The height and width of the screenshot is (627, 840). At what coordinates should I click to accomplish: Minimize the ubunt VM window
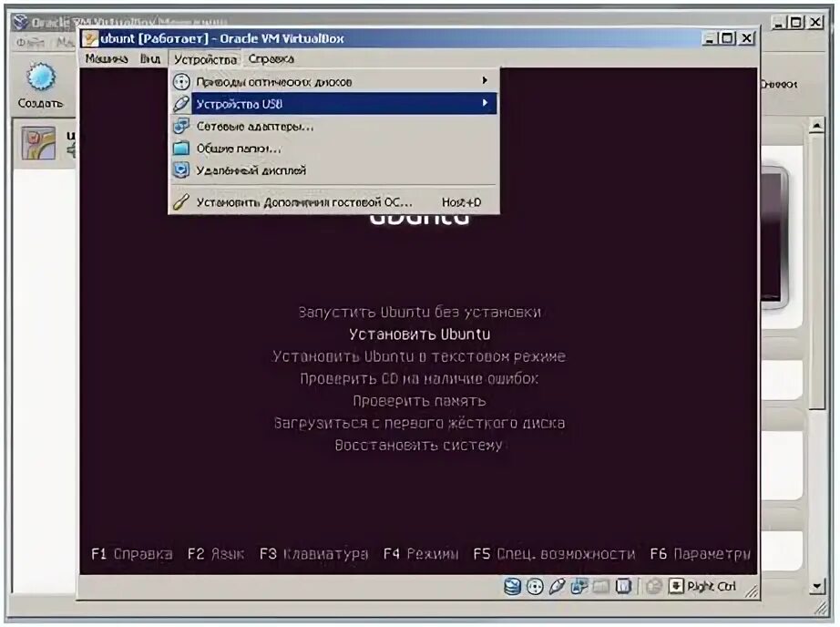point(710,38)
